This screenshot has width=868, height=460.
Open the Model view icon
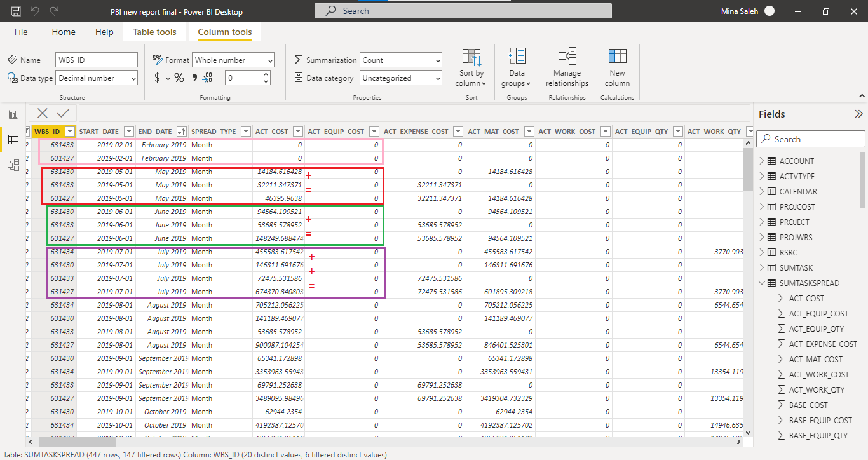tap(13, 165)
